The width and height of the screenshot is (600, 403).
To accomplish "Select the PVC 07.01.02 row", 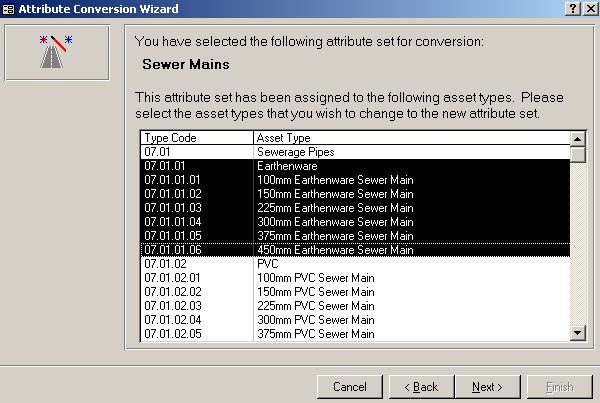I will (x=355, y=264).
